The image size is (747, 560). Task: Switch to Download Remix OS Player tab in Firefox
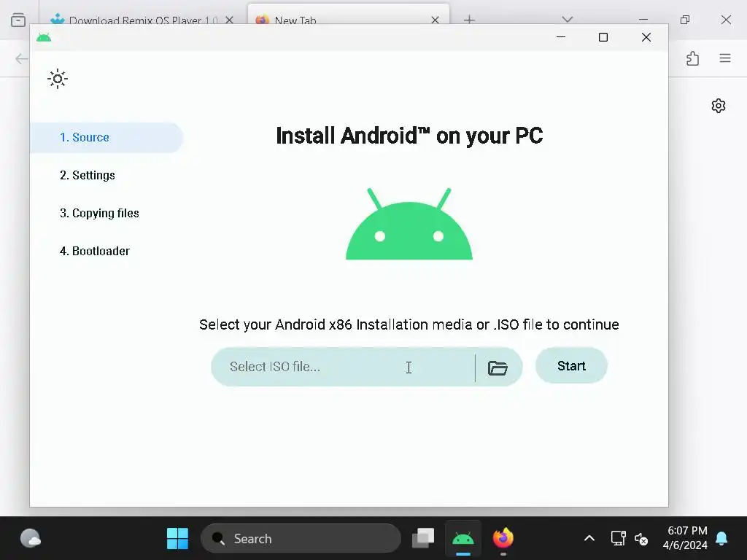click(142, 20)
